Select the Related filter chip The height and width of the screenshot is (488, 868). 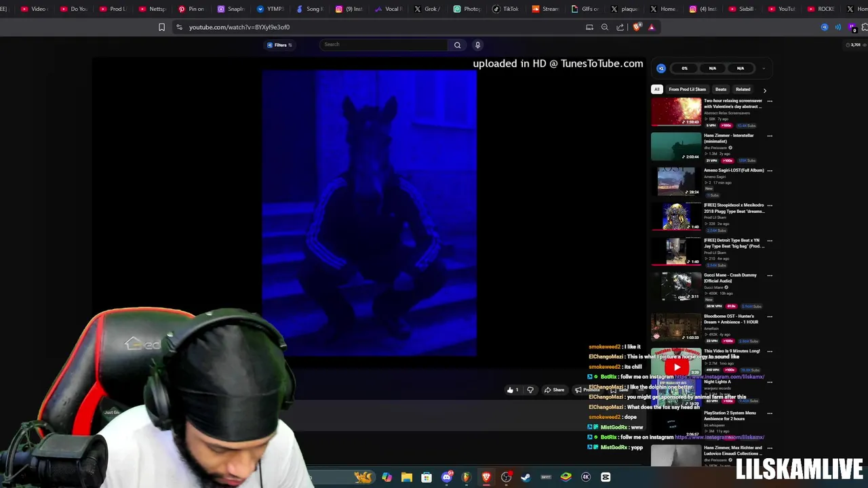coord(743,89)
